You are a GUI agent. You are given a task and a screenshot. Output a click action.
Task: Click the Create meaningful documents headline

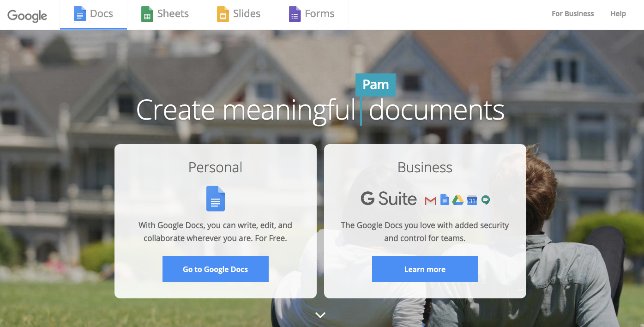[x=320, y=110]
